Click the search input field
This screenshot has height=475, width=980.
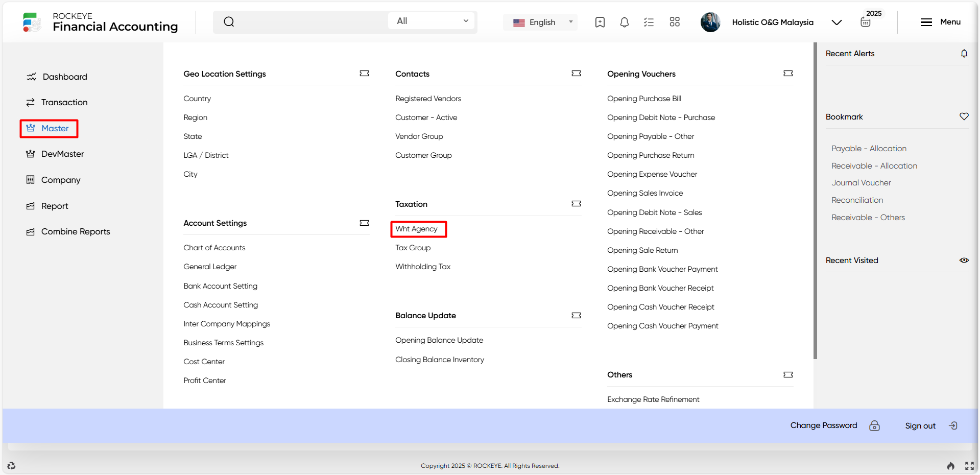click(x=310, y=21)
